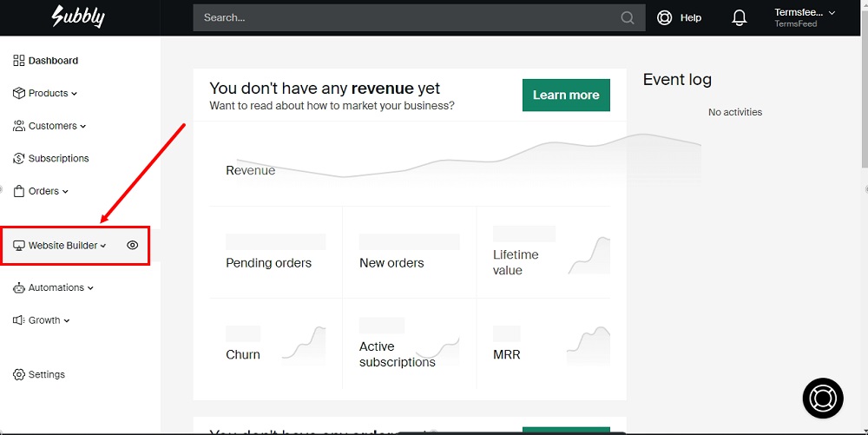
Task: Expand the Products menu
Action: click(x=52, y=94)
